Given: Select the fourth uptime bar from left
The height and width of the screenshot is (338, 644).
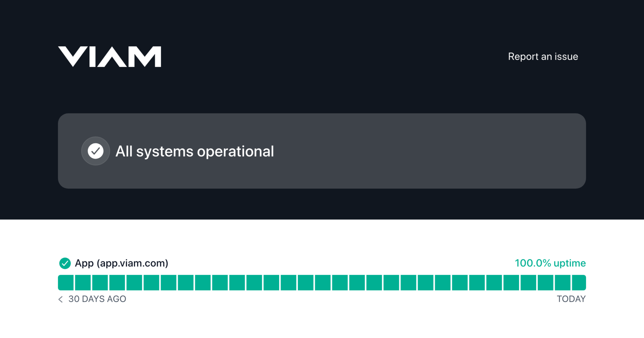Looking at the screenshot, I should (x=117, y=282).
